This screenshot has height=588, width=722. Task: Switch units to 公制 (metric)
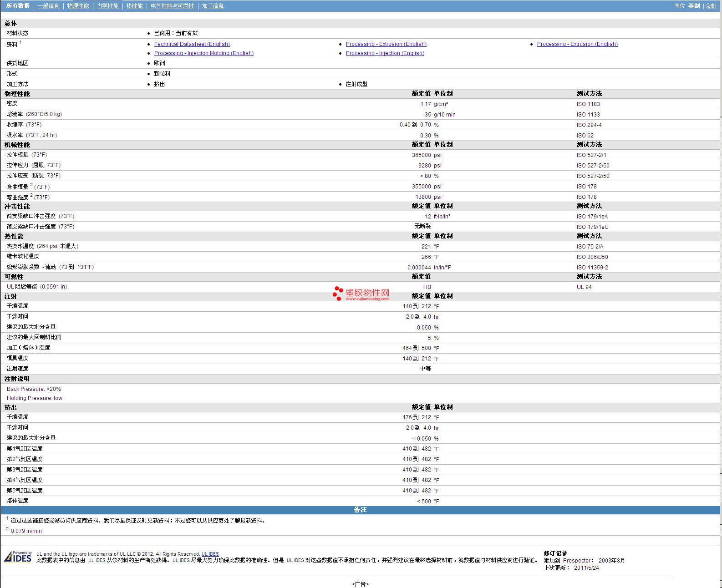click(x=711, y=6)
